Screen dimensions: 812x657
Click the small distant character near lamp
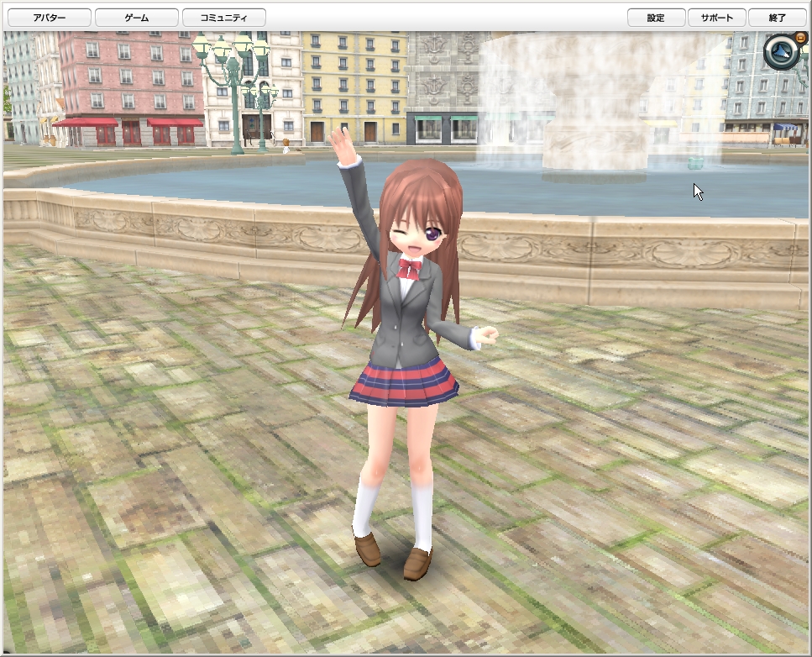pyautogui.click(x=286, y=145)
